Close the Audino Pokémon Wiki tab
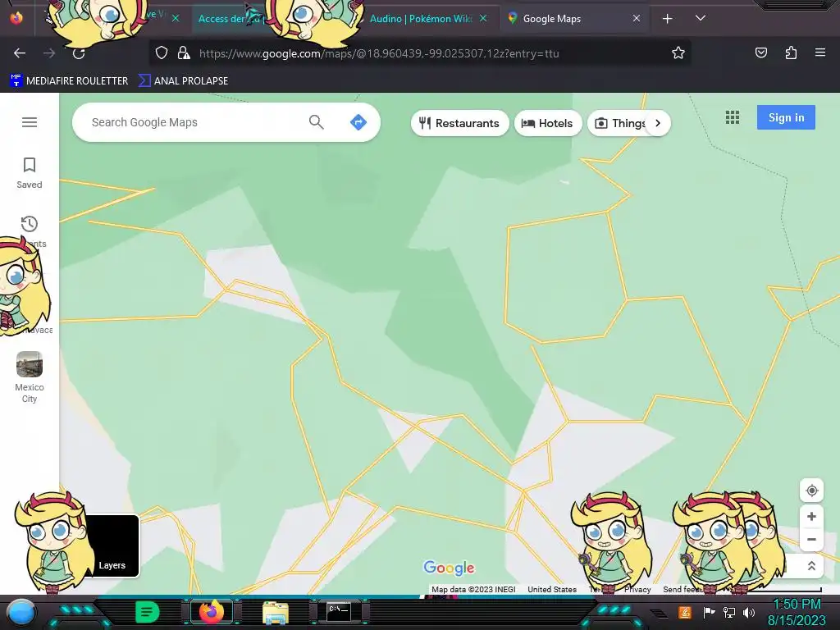Screen dimensions: 840x630 coord(483,18)
